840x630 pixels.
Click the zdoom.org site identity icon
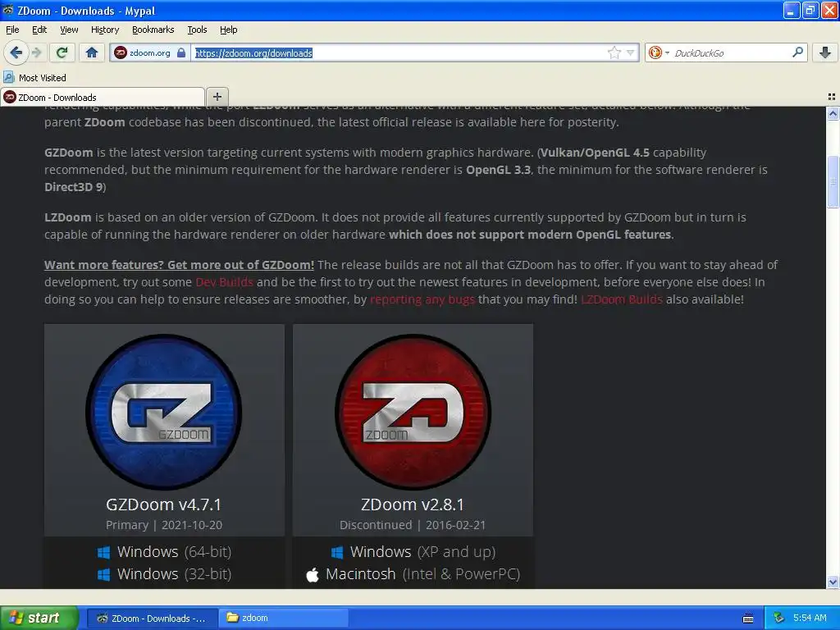tap(121, 52)
